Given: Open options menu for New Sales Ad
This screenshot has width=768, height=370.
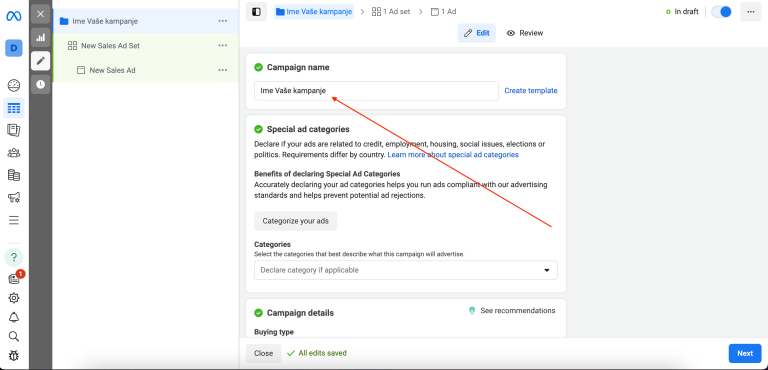Looking at the screenshot, I should click(223, 70).
